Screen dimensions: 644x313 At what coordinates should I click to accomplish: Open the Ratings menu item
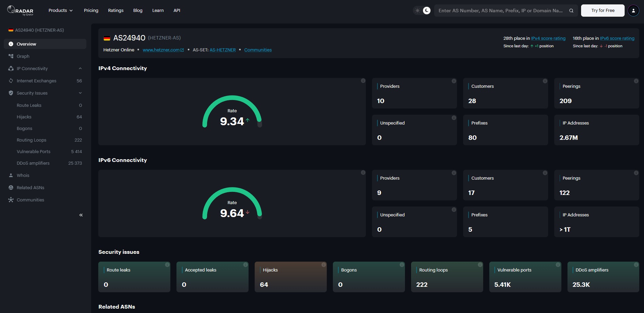(x=116, y=11)
